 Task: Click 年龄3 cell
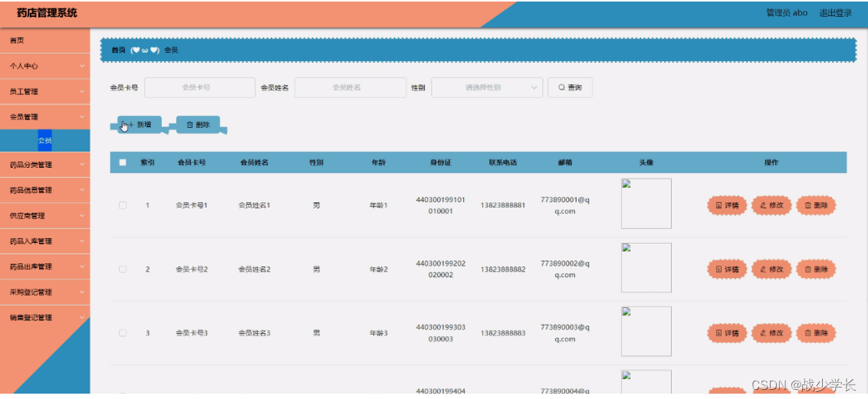(379, 333)
